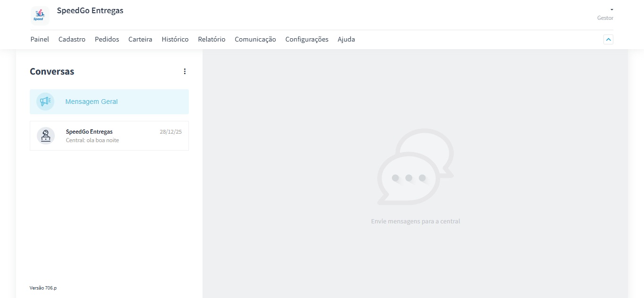Click the SpeedGo logo icon in the header
Viewport: 644px width, 298px height.
point(40,15)
